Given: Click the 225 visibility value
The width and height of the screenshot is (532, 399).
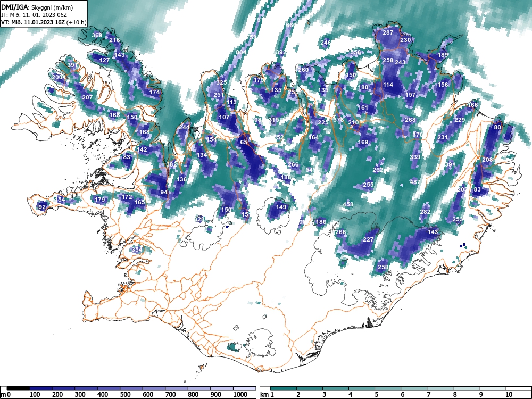Looking at the screenshot, I should 323,122.
